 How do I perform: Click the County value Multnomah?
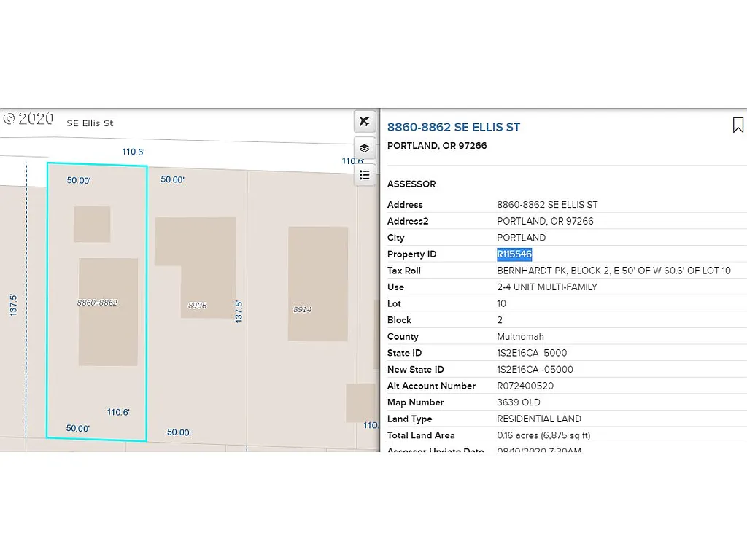click(x=520, y=337)
